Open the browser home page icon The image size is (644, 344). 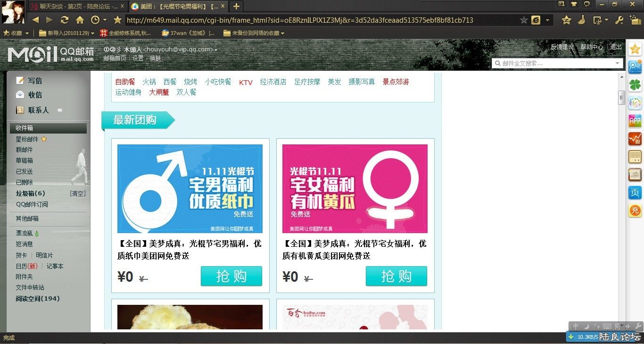coord(80,20)
